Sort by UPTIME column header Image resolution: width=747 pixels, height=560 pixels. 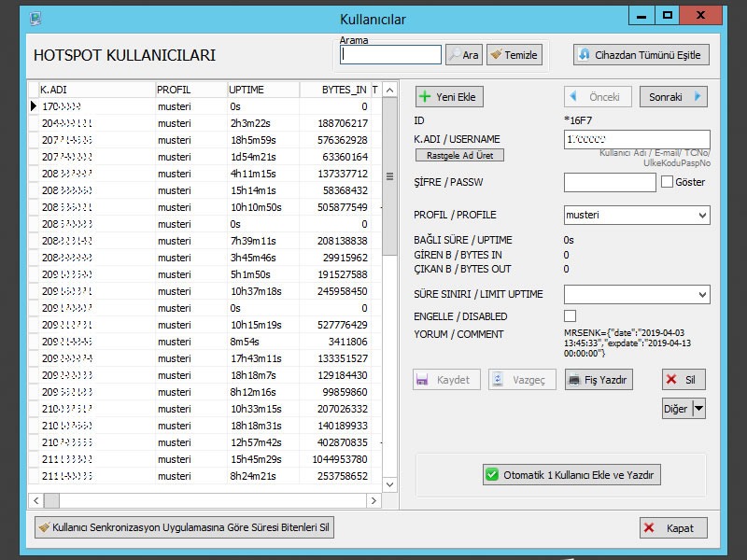click(x=262, y=90)
